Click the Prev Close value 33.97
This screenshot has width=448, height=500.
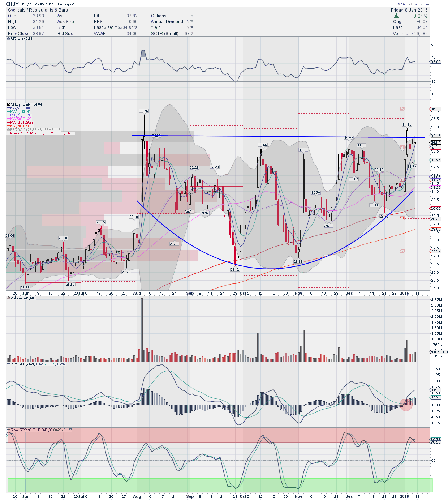pos(38,34)
